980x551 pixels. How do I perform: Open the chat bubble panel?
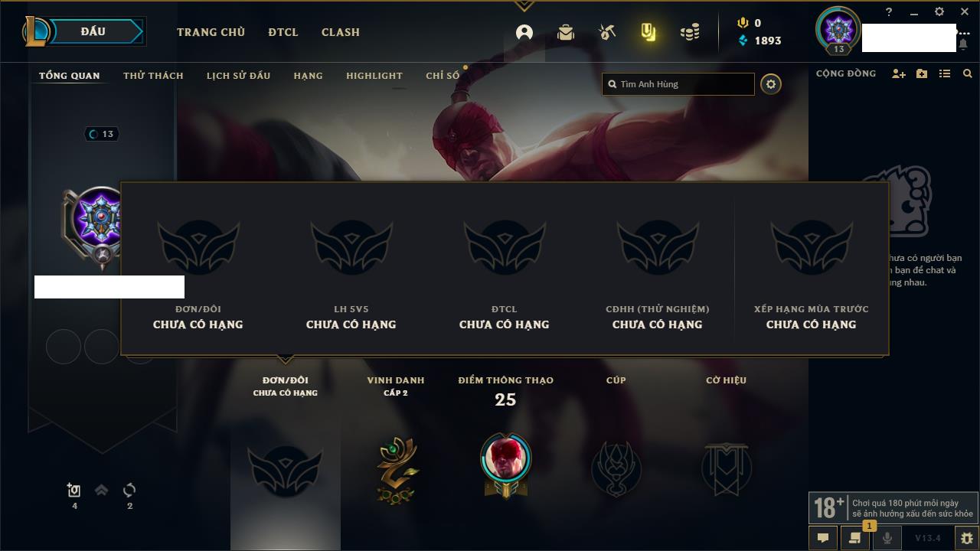(x=823, y=538)
